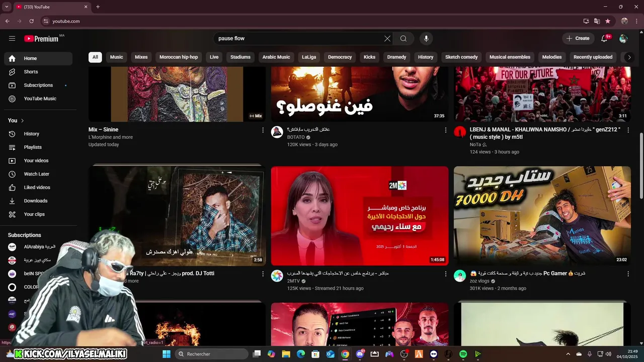Select the Sketch comedy chip

click(461, 57)
